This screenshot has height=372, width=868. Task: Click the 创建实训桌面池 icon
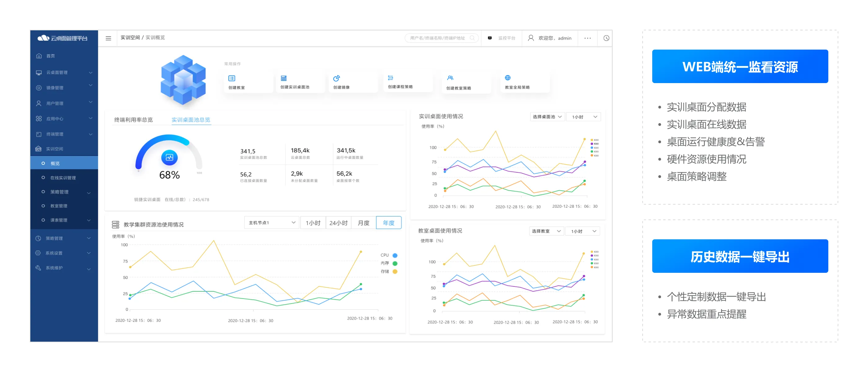coord(283,78)
